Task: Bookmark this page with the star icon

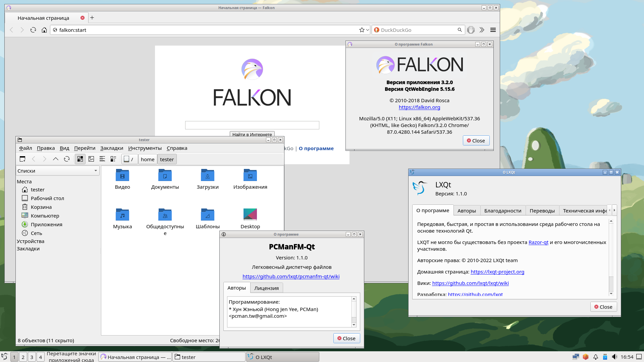Action: tap(362, 30)
